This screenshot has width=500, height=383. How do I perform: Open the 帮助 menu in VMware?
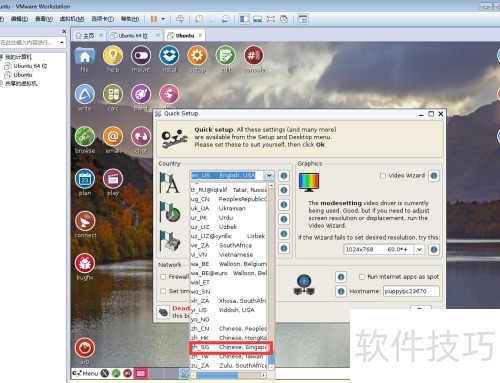(x=130, y=19)
